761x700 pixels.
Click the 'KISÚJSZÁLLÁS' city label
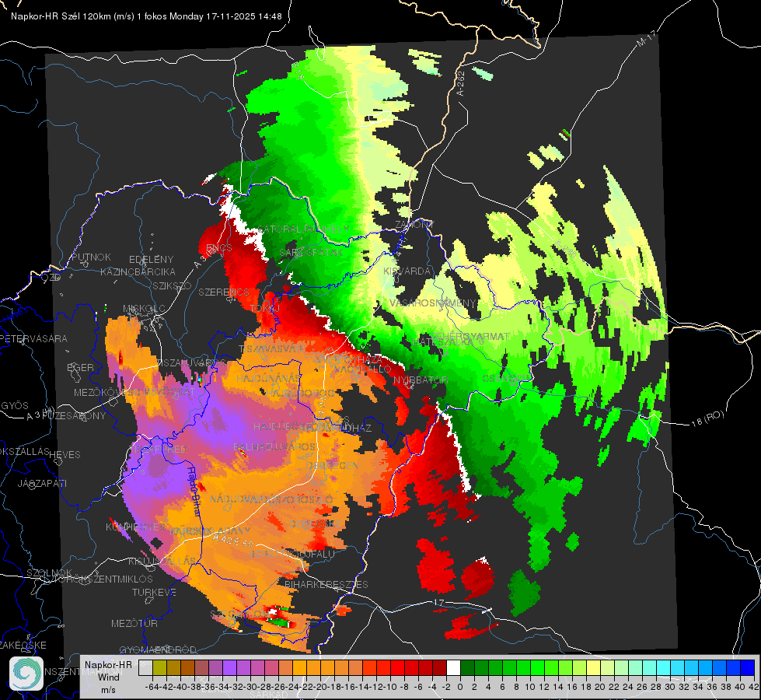coord(162,561)
